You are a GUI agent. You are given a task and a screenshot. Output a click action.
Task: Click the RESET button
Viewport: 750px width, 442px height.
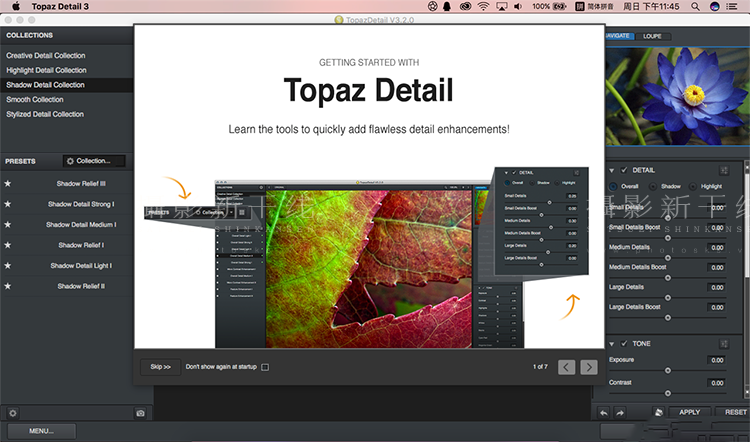coord(735,412)
